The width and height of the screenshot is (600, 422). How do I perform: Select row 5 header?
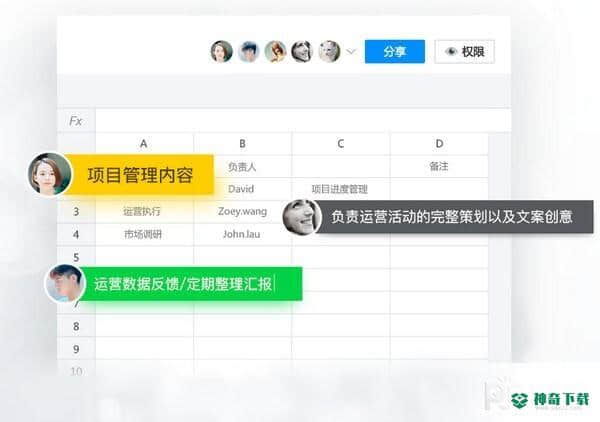[76, 257]
